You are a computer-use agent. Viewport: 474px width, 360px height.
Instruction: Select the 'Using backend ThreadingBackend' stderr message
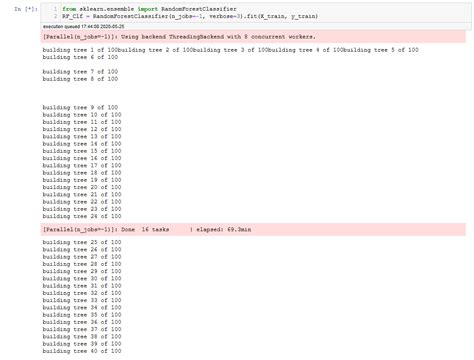tap(179, 37)
